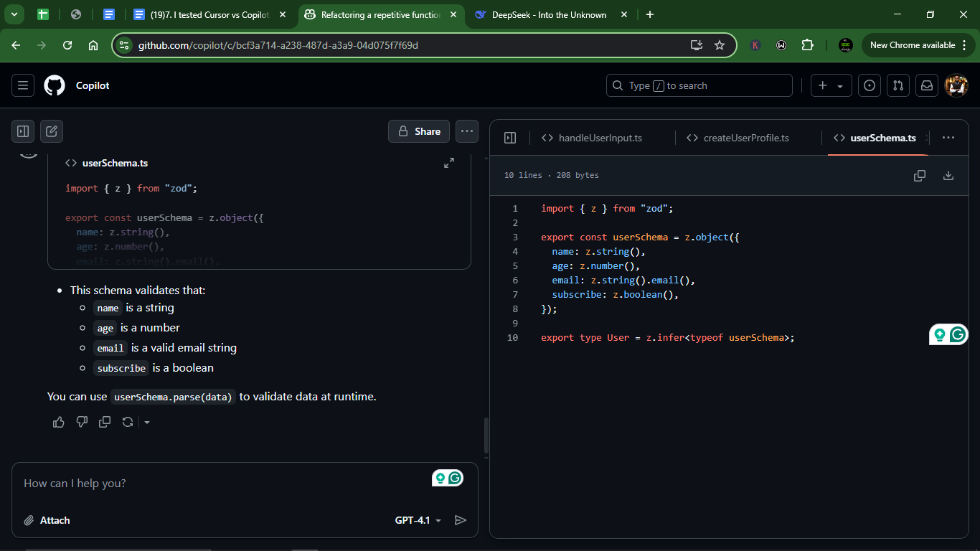Click the Copilot title link
The height and width of the screenshot is (551, 980).
coord(93,85)
